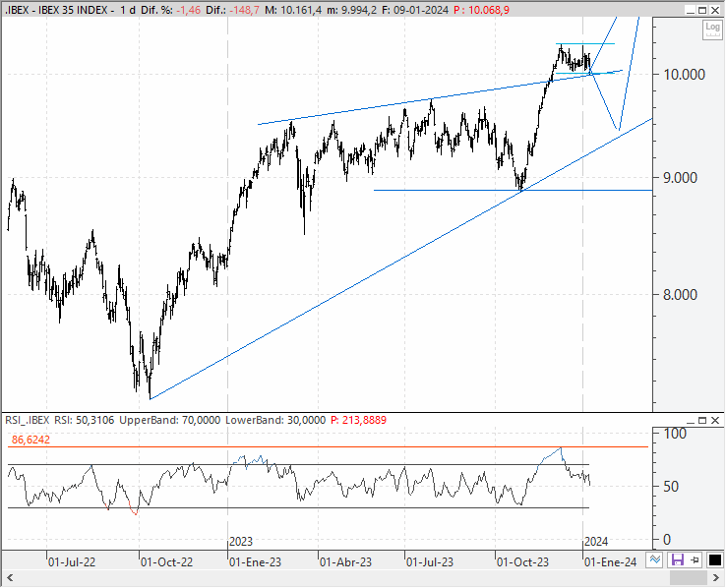Minimize the RSI indicator panel
726x588 pixels.
tap(691, 420)
